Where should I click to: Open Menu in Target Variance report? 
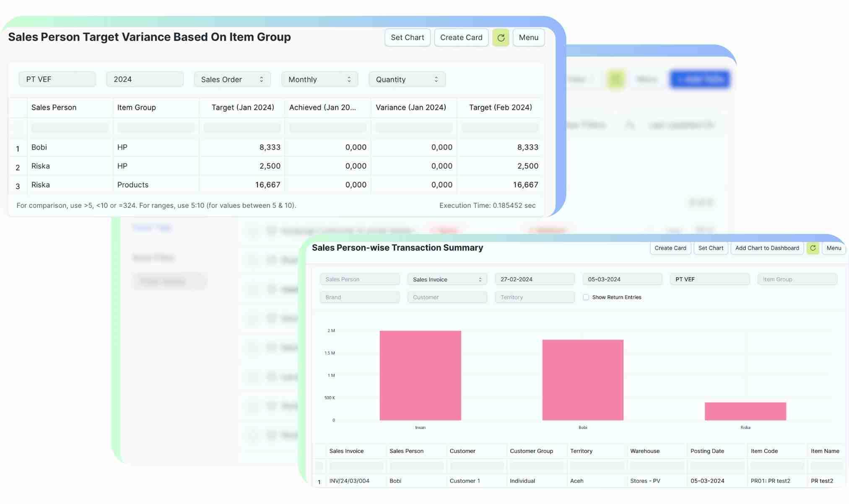[x=528, y=38]
